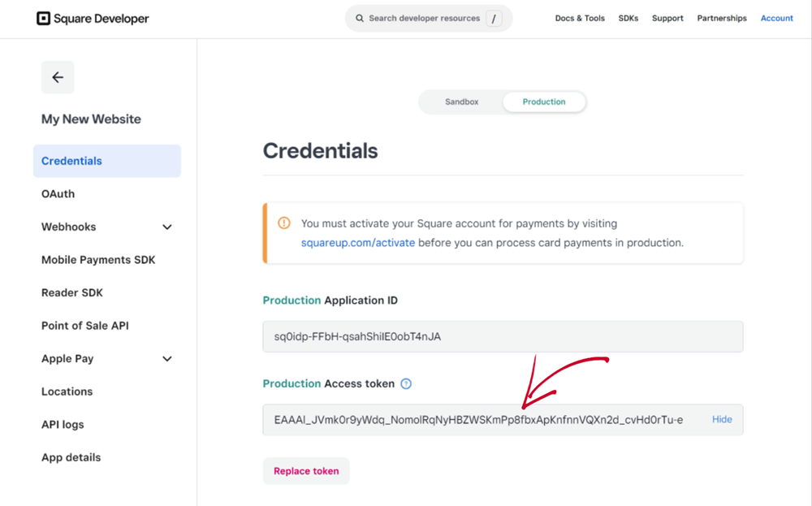Open the SDKs top menu
This screenshot has height=506, width=812.
coord(628,18)
